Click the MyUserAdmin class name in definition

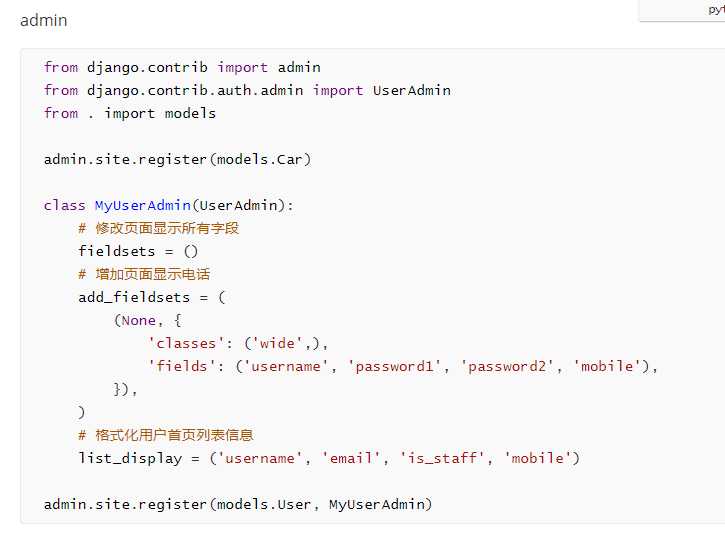143,205
